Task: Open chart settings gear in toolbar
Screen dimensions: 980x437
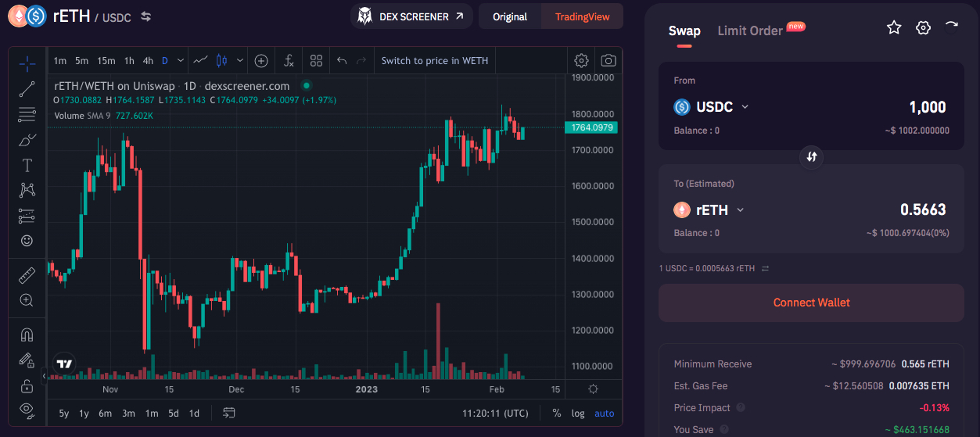Action: 581,60
